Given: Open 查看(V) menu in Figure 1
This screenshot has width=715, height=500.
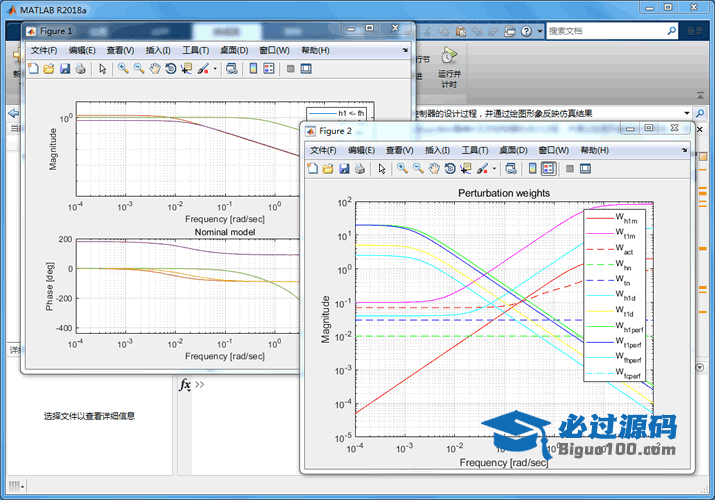Looking at the screenshot, I should tap(120, 50).
